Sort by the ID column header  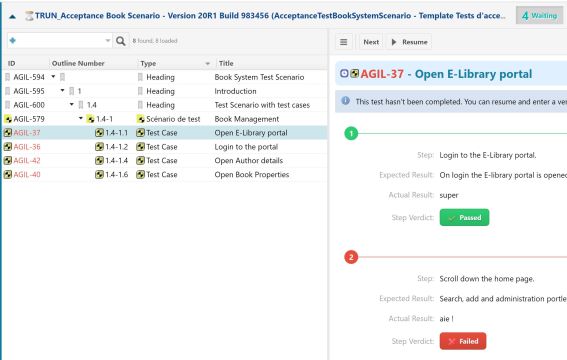tap(12, 63)
